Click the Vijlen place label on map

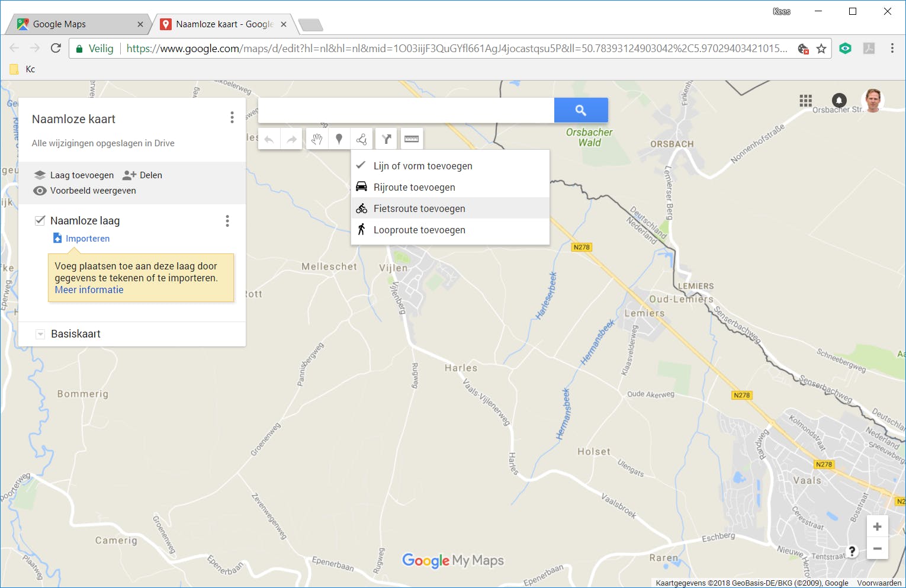click(393, 268)
